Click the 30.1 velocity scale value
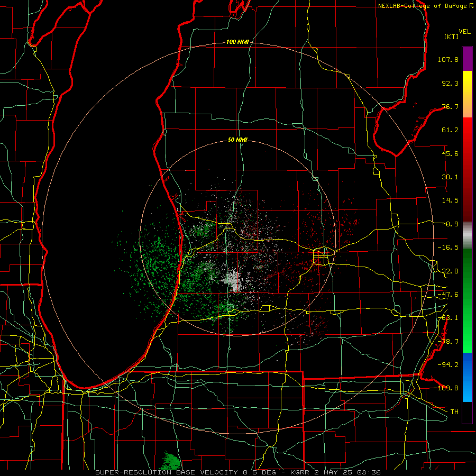The height and width of the screenshot is (476, 476). click(450, 177)
